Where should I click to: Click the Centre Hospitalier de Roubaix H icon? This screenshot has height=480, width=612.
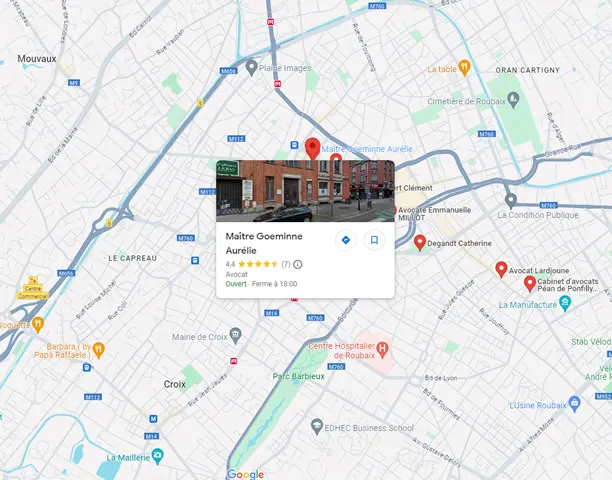tap(382, 350)
